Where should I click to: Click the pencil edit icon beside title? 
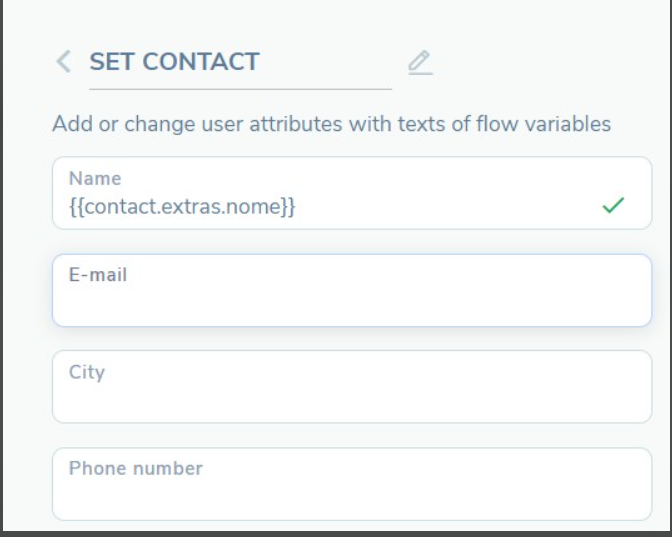pos(420,63)
